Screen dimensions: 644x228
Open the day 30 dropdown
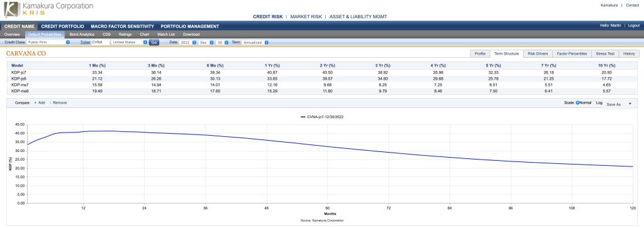coord(223,42)
